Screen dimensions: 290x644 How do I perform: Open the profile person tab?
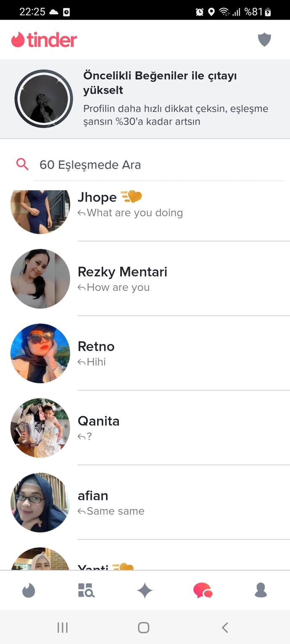[261, 590]
